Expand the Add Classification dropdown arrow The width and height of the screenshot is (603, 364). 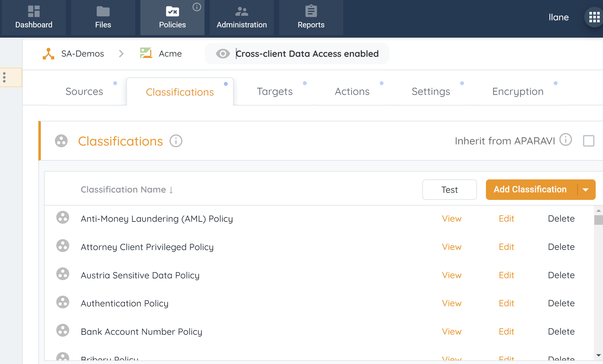[586, 190]
